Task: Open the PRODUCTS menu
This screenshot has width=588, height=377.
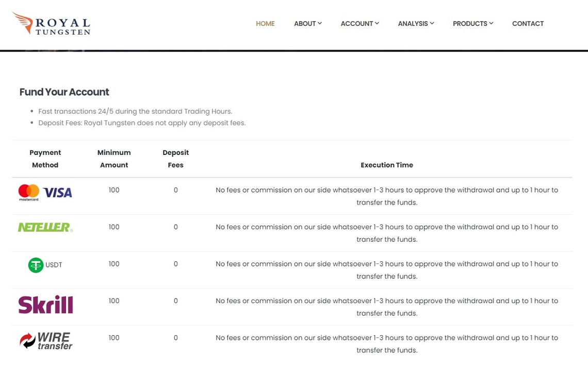Action: tap(473, 24)
